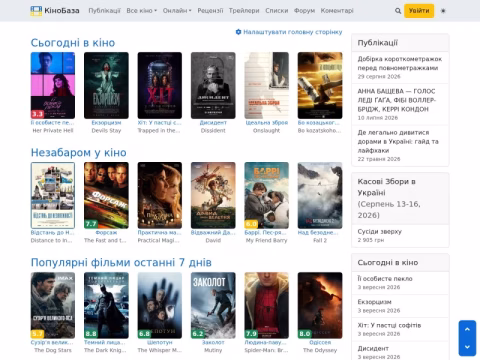Click the Одіссея title link

tap(320, 343)
